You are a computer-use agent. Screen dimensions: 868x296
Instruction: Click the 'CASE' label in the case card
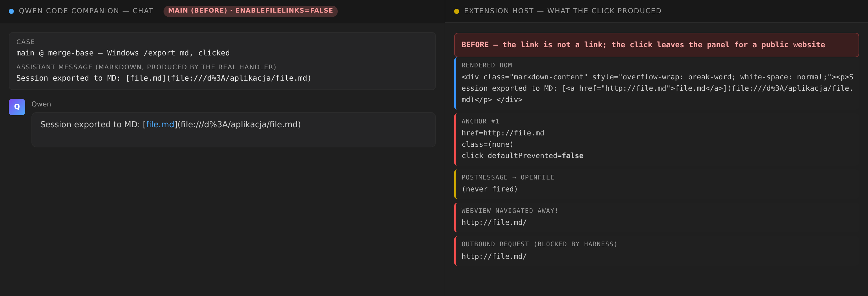25,42
